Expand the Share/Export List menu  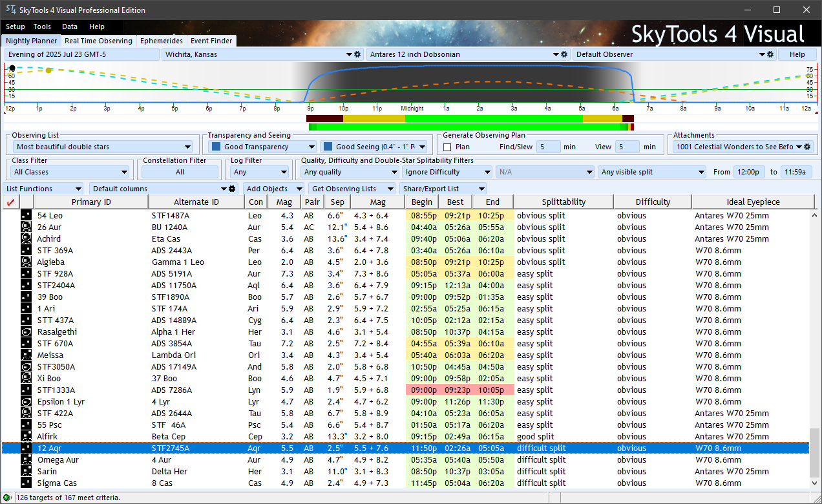(443, 189)
